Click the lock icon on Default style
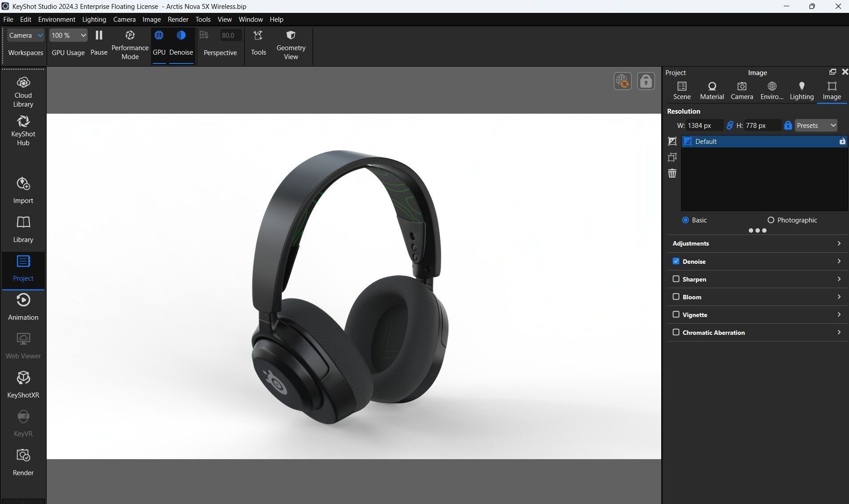Image resolution: width=849 pixels, height=504 pixels. click(x=842, y=141)
